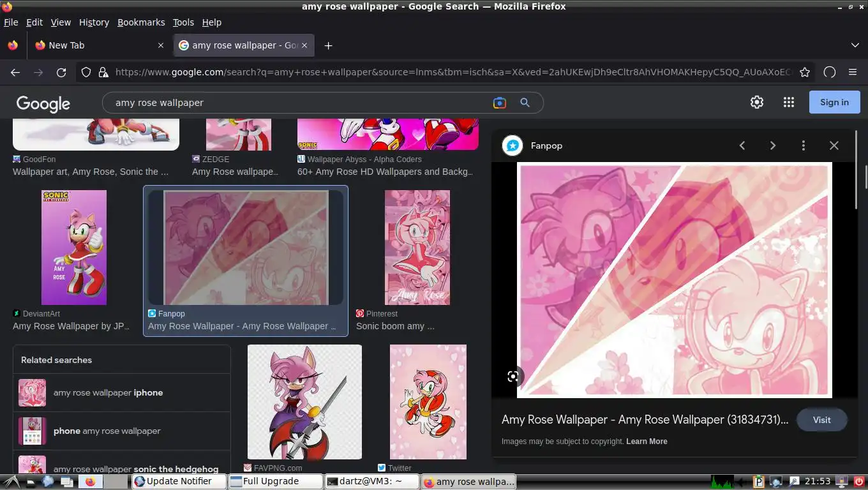Image resolution: width=868 pixels, height=490 pixels.
Task: Focus the Google search input field
Action: 300,103
